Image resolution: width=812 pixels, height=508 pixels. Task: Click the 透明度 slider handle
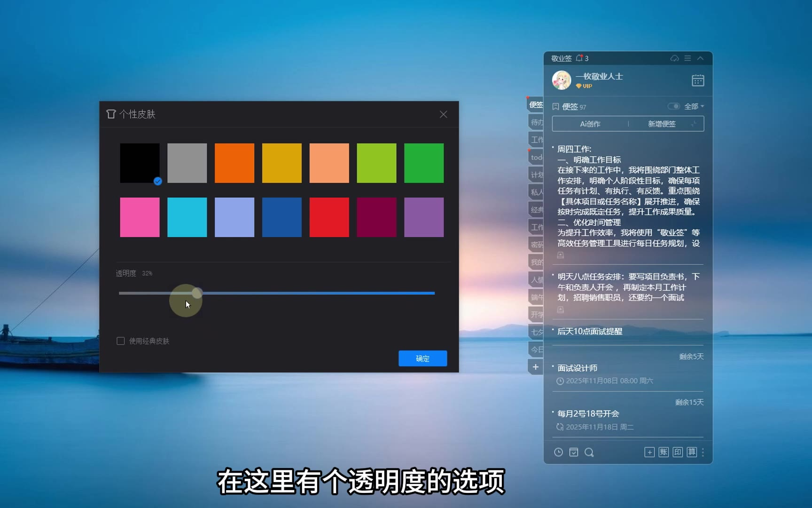click(197, 293)
